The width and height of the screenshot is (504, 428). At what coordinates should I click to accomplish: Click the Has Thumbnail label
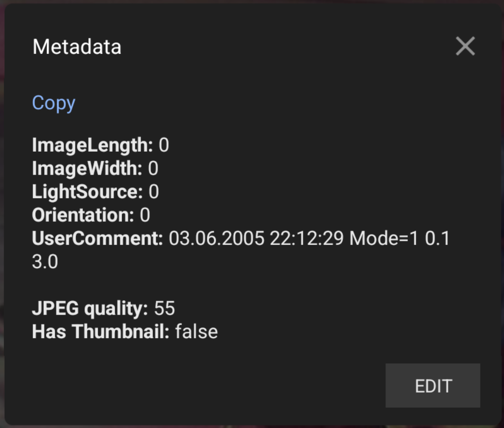(101, 332)
